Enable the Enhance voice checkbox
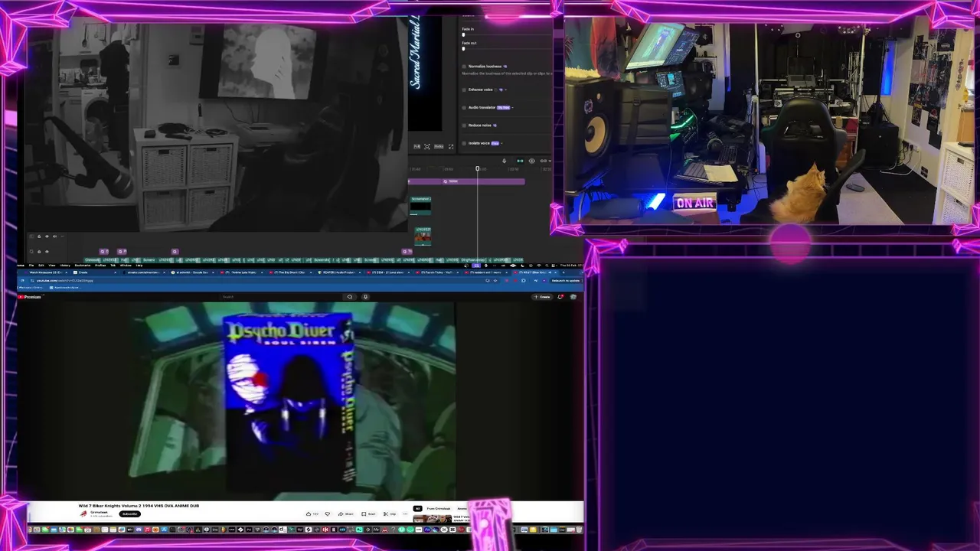980x551 pixels. [x=464, y=90]
